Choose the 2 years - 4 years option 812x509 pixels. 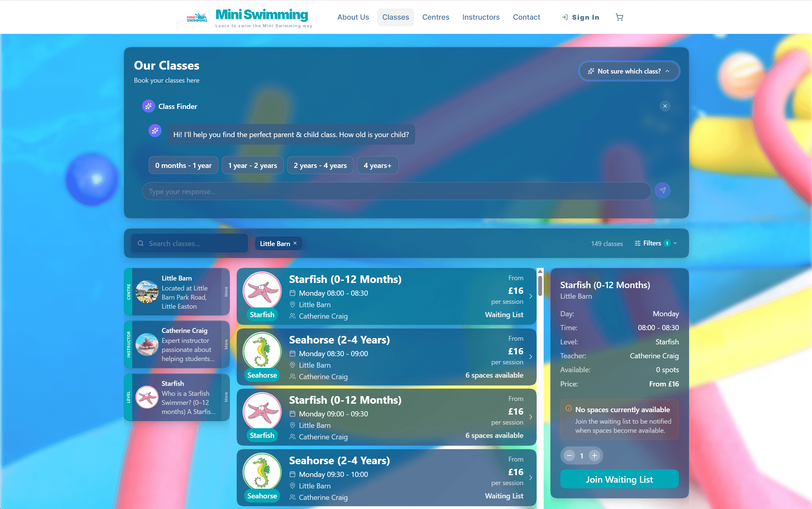point(320,165)
